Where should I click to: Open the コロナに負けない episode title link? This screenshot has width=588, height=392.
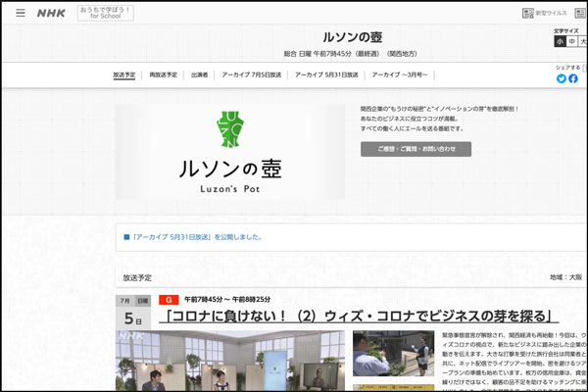[x=362, y=316]
